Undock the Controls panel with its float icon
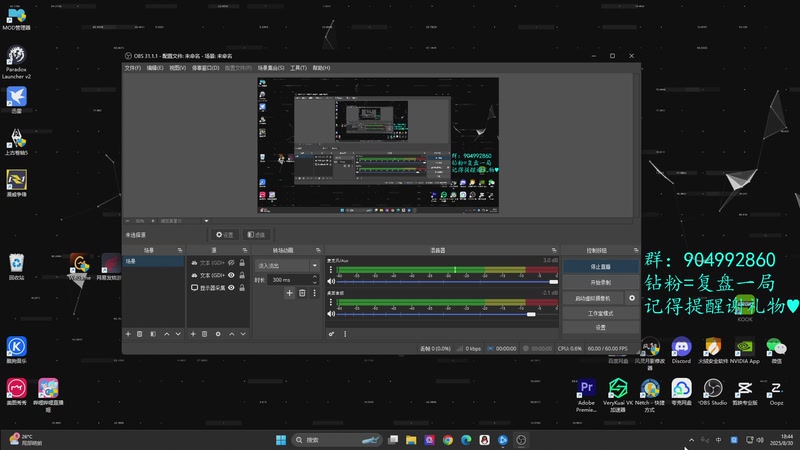 pos(636,250)
